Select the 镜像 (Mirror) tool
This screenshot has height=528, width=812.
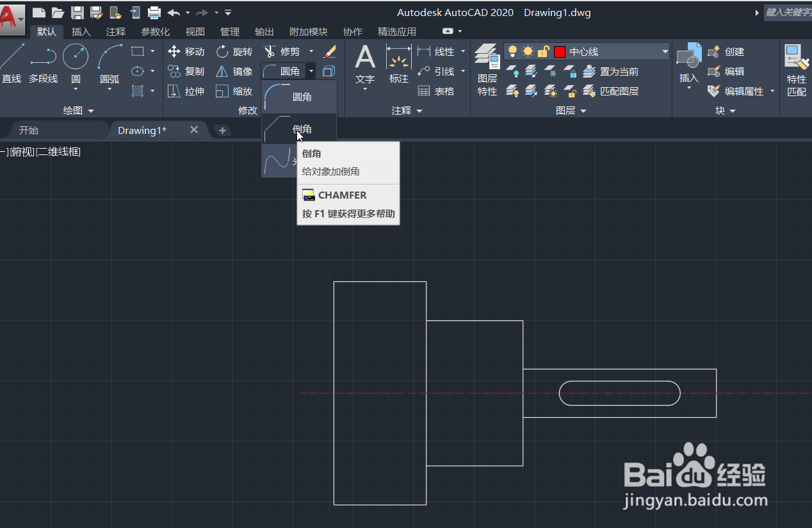[234, 71]
